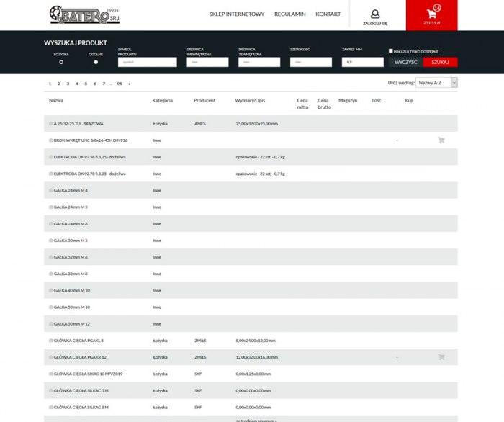Viewport: 504px width, 422px height.
Task: Focus the Średnica zewnętrzna input field
Action: [259, 62]
